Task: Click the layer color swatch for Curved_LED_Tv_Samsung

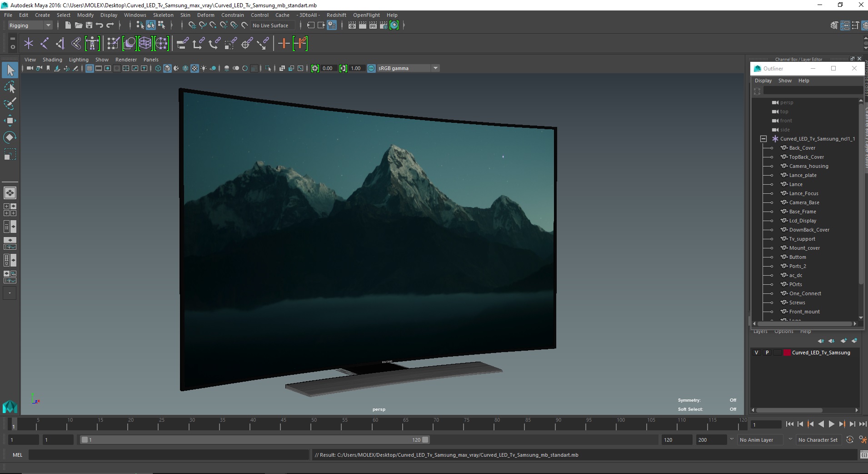Action: pos(787,353)
